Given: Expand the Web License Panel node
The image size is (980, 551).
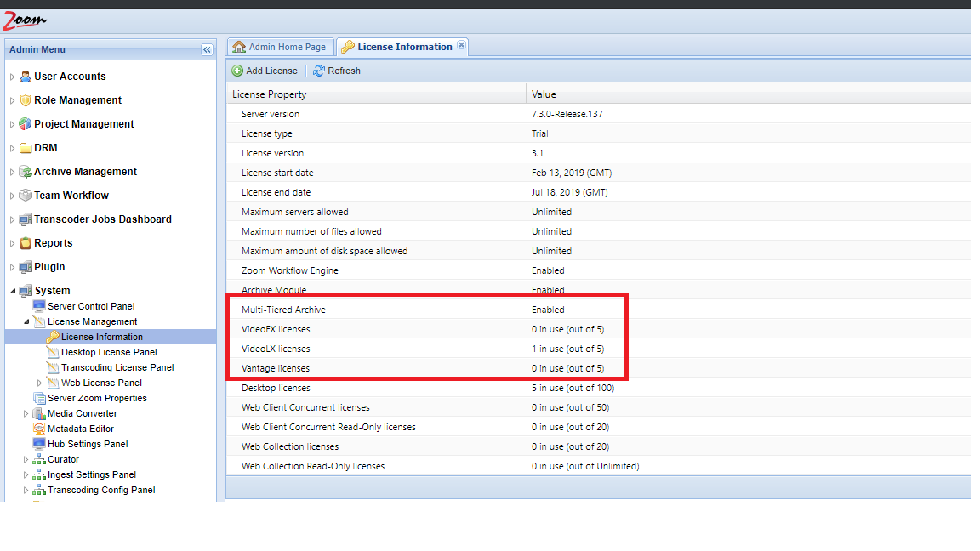Looking at the screenshot, I should pyautogui.click(x=39, y=383).
